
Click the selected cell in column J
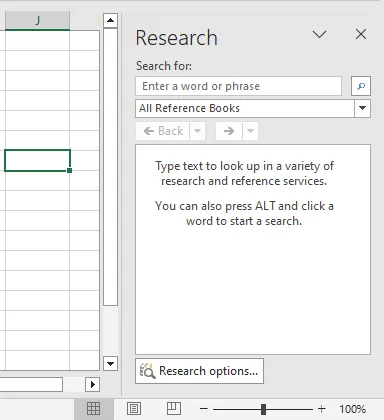[37, 160]
